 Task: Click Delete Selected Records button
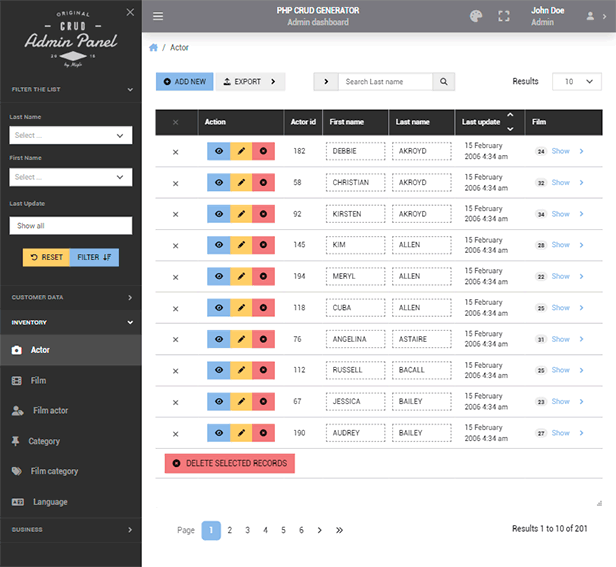click(x=229, y=464)
